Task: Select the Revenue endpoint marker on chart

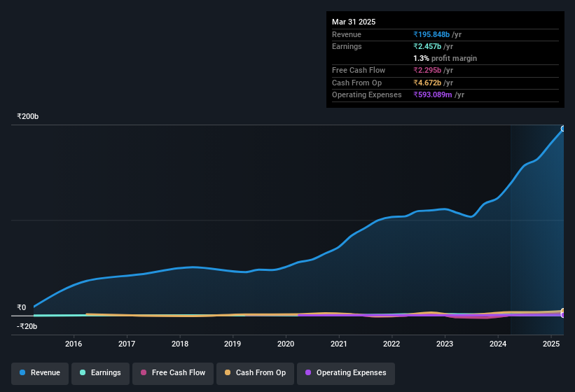Action: pos(563,129)
